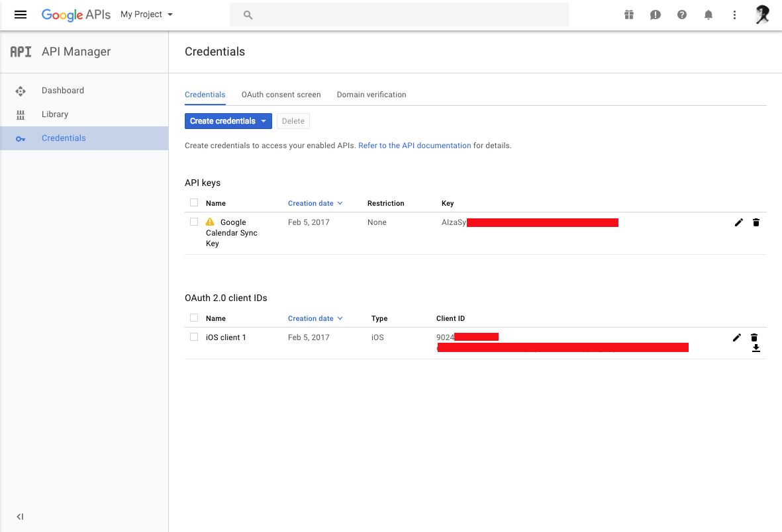Open the Domain verification tab

371,95
